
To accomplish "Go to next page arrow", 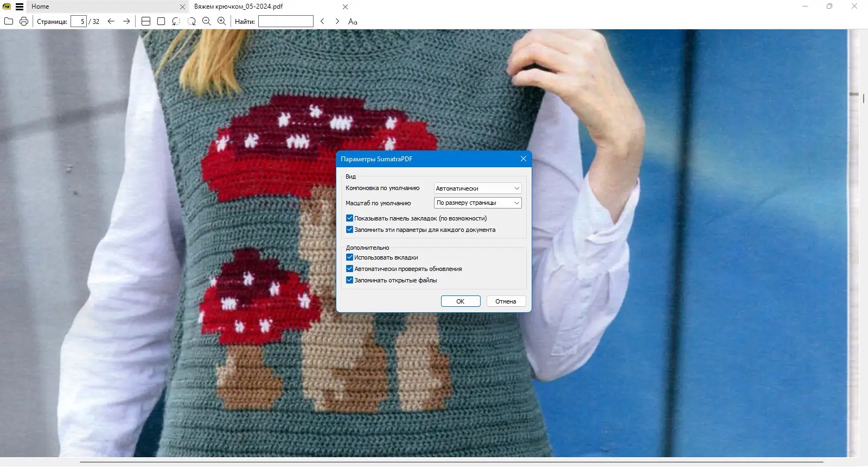I will pos(126,21).
